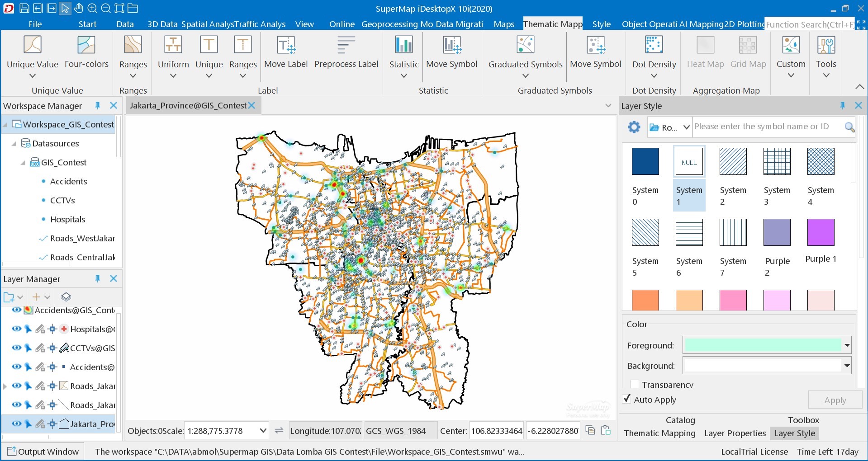Open the map window list dropdown arrow

click(608, 105)
